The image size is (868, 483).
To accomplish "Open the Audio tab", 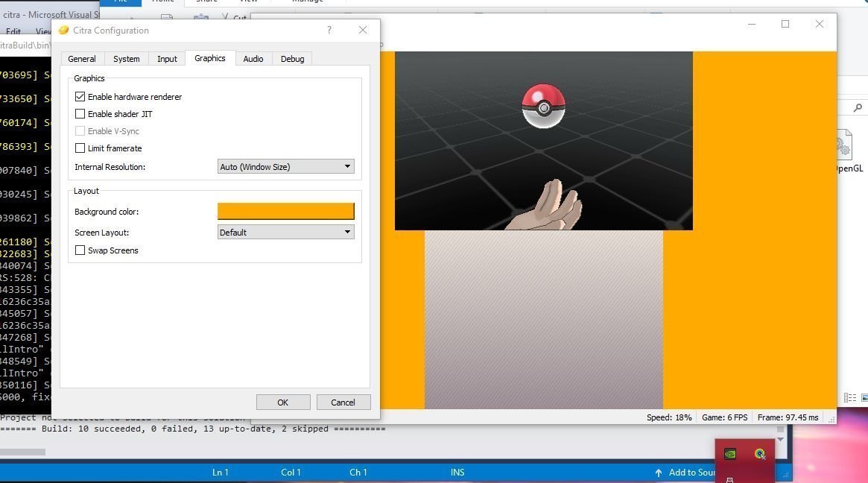I will point(253,59).
